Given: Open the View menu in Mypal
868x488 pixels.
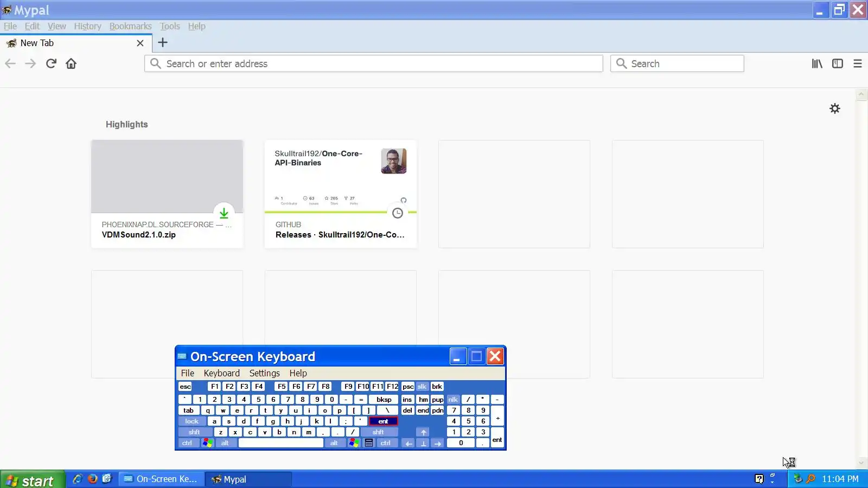Looking at the screenshot, I should coord(56,26).
